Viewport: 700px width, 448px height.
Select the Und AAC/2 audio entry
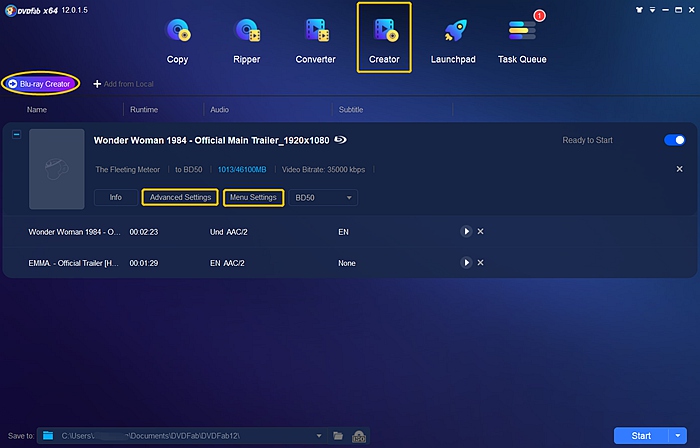pyautogui.click(x=229, y=232)
